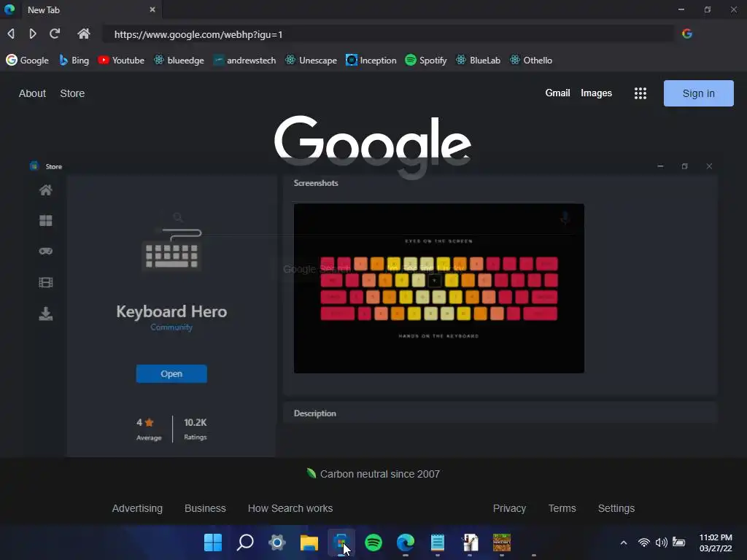Go to Home in Store sidebar
Screen dimensions: 747x560
tap(46, 190)
